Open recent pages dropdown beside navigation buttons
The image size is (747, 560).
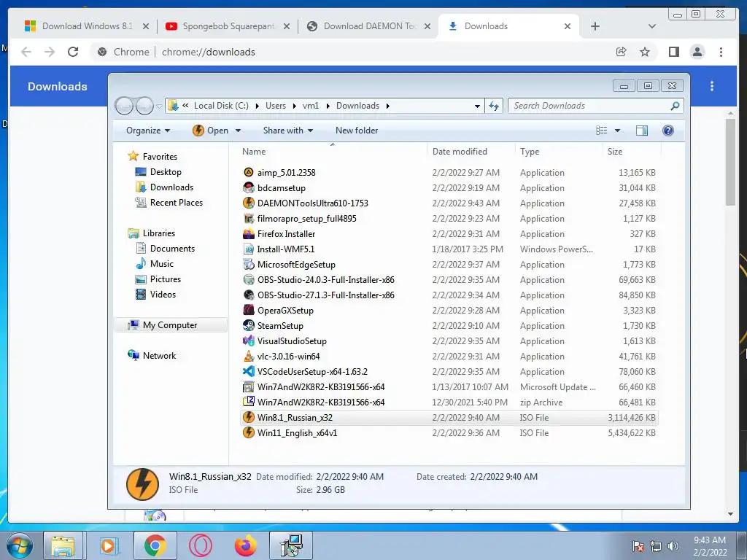click(x=160, y=106)
